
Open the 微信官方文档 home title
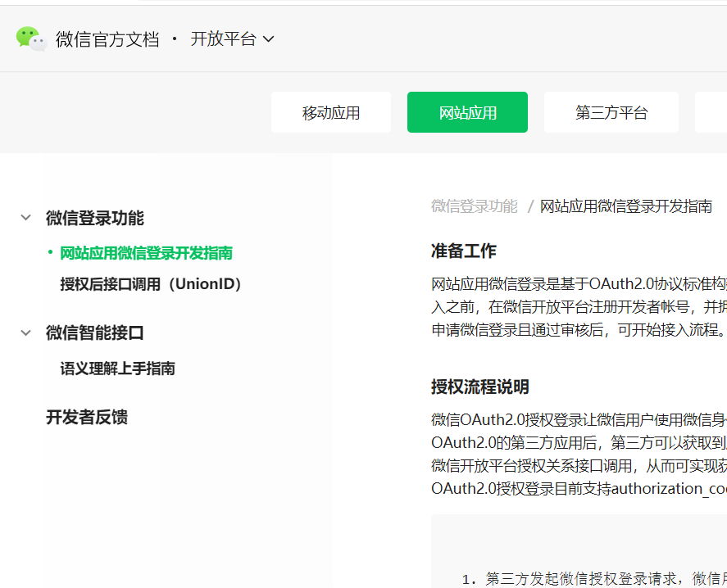click(107, 39)
